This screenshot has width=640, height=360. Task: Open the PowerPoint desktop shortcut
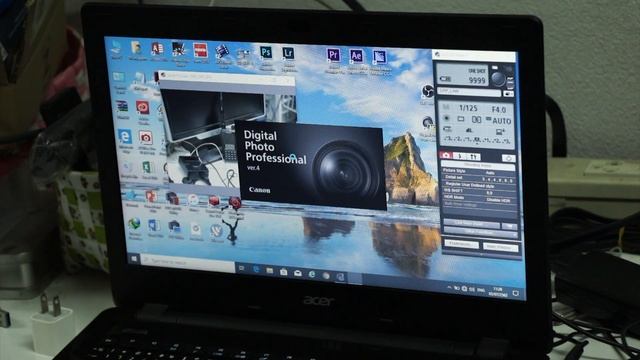point(151,196)
